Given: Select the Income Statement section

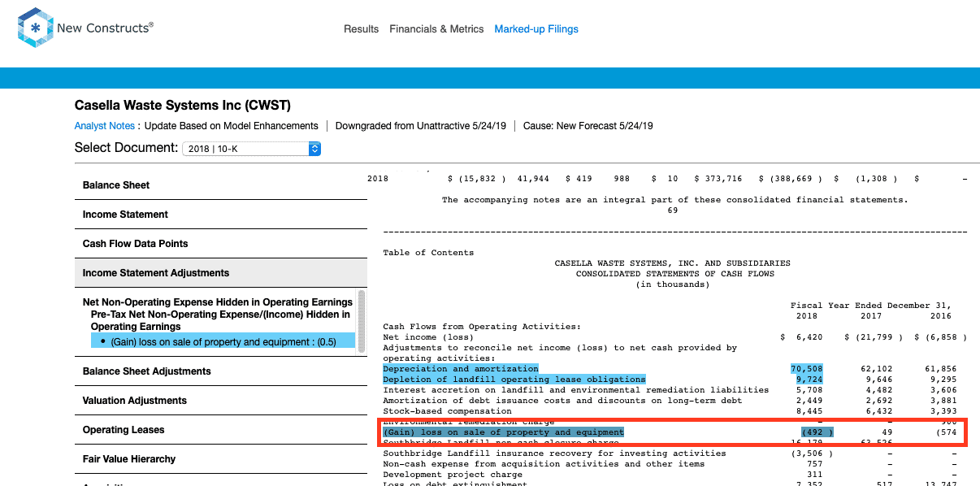Looking at the screenshot, I should (x=220, y=215).
